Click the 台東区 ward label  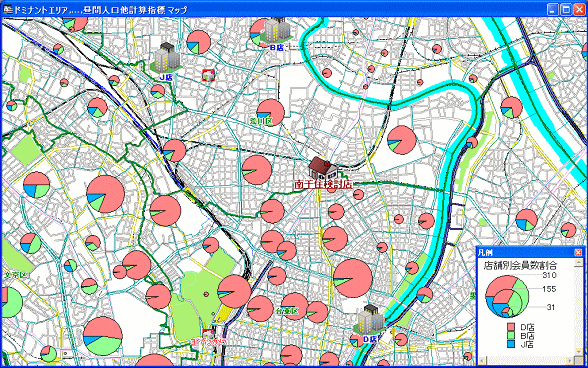[286, 311]
